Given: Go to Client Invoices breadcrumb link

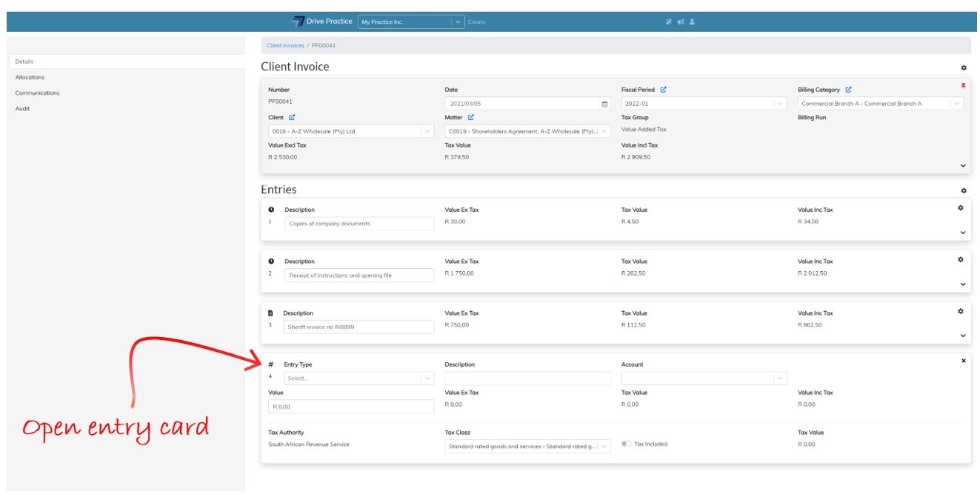Looking at the screenshot, I should point(285,46).
